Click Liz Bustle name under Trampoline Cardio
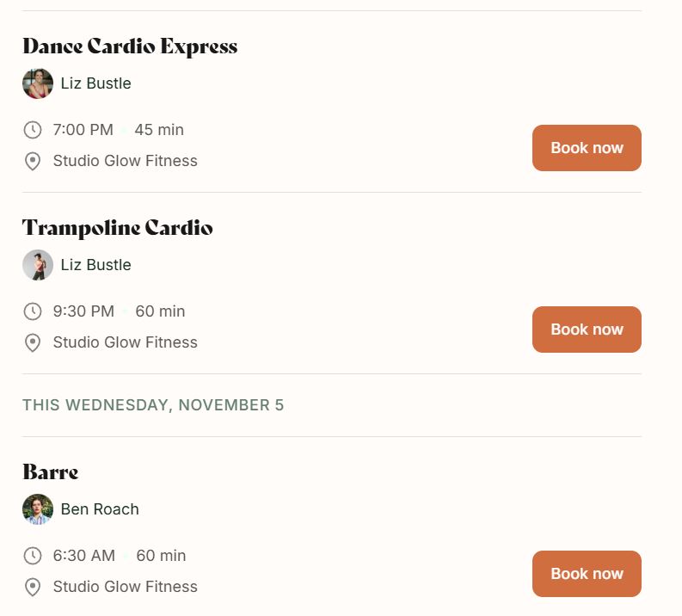This screenshot has width=682, height=616. tap(95, 265)
